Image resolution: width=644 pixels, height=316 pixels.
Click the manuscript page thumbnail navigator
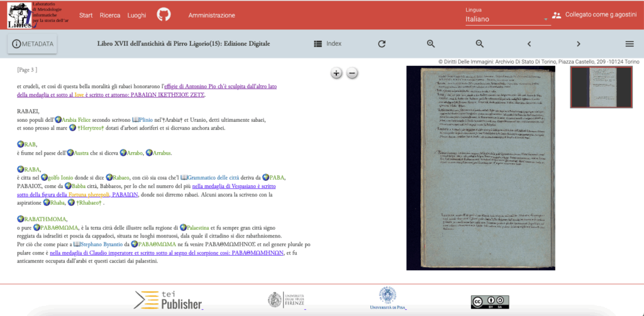pyautogui.click(x=601, y=87)
